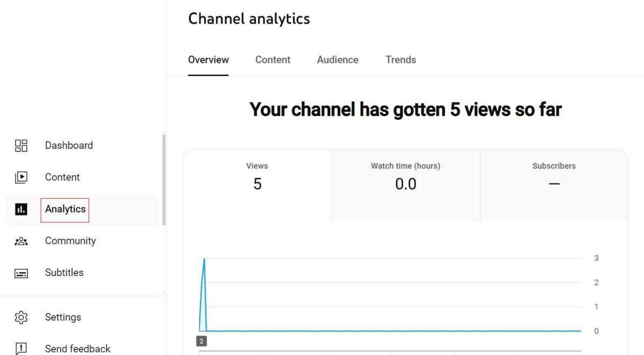Screen dimensions: 644x355
Task: Click the chart marker labeled 2
Action: point(202,341)
